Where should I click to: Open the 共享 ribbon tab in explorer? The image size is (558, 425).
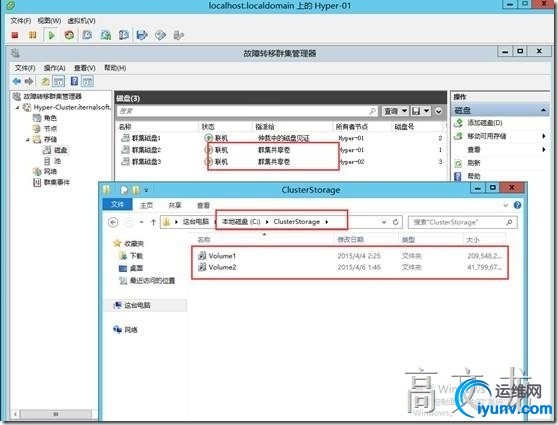175,205
